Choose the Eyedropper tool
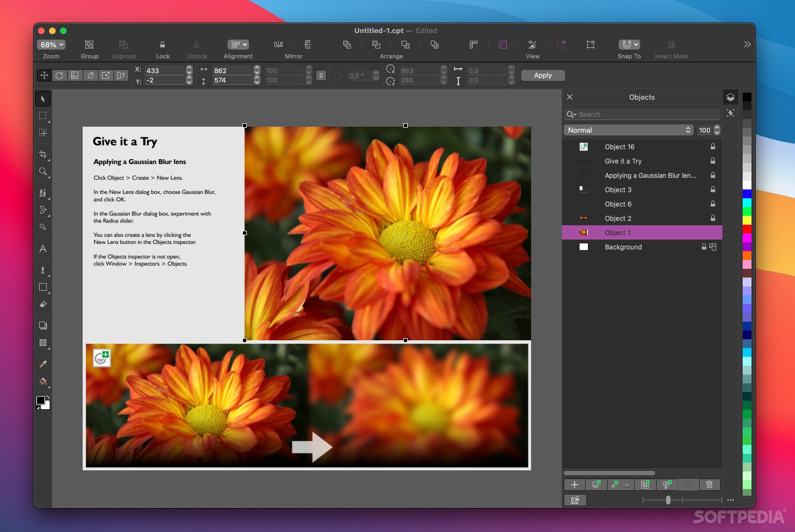This screenshot has height=532, width=795. (43, 364)
